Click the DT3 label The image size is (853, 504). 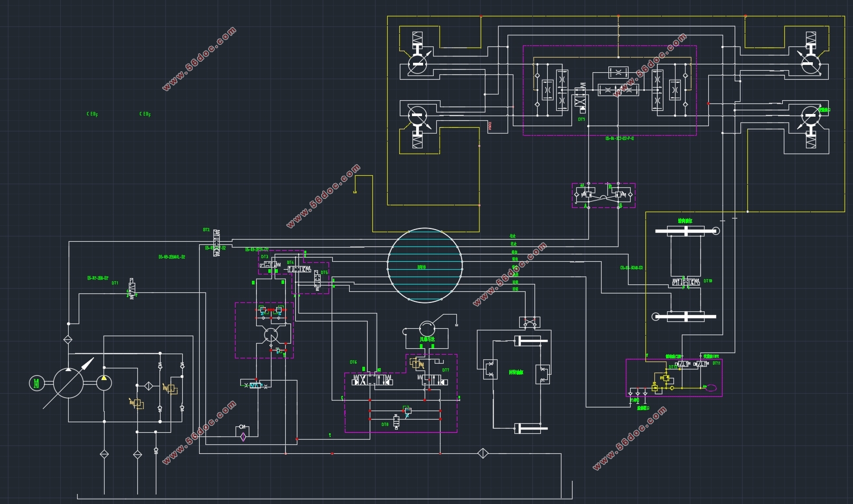(x=265, y=257)
